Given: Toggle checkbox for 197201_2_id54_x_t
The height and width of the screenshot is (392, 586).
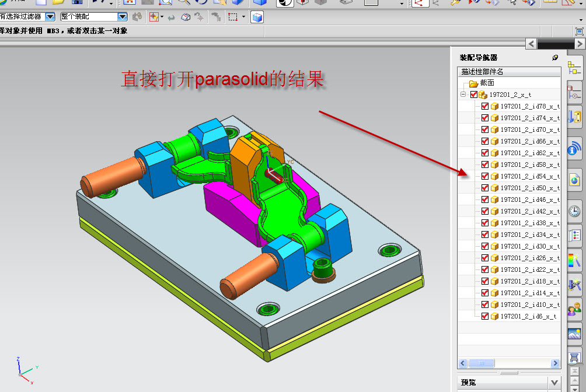Looking at the screenshot, I should (484, 176).
